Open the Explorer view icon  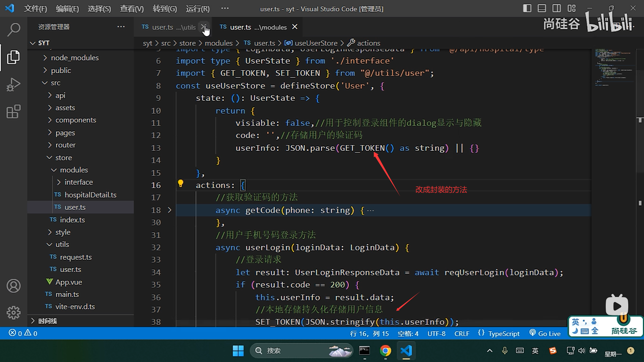[13, 57]
